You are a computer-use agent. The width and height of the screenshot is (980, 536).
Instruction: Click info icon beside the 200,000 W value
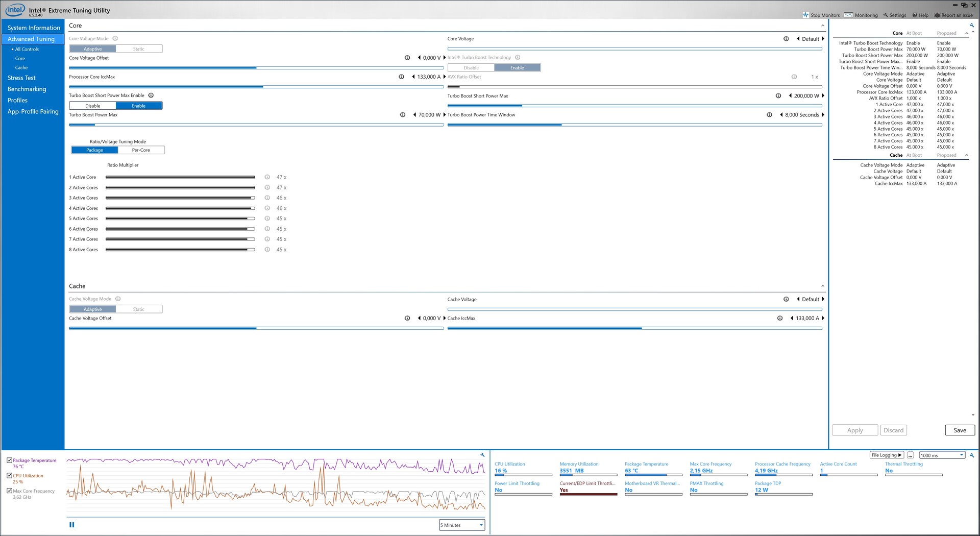[778, 95]
